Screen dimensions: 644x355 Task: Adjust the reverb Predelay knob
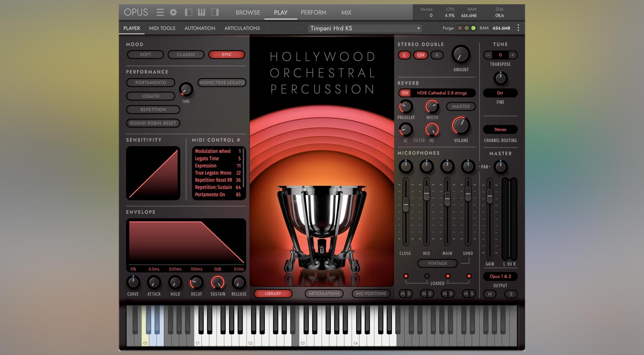tap(405, 106)
